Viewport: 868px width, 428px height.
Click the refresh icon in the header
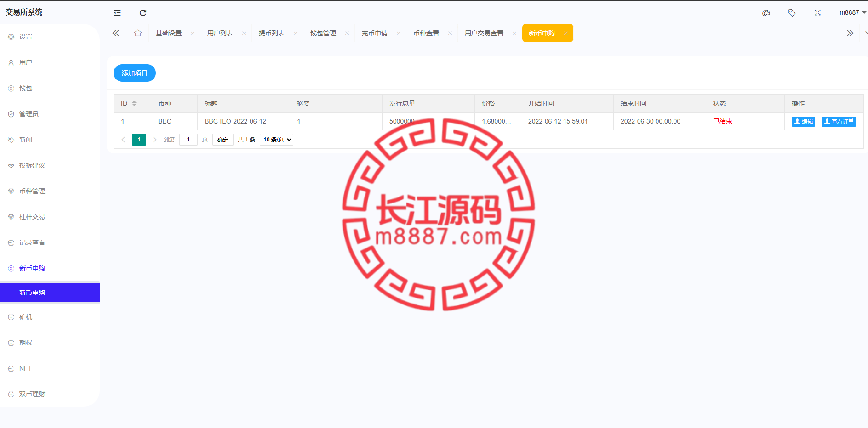143,13
